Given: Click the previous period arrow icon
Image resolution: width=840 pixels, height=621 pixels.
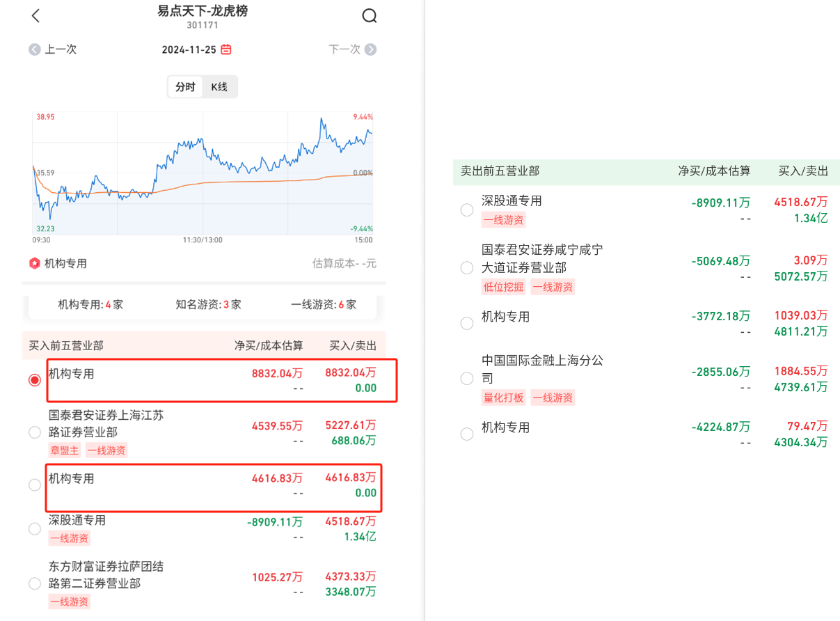Looking at the screenshot, I should [34, 49].
